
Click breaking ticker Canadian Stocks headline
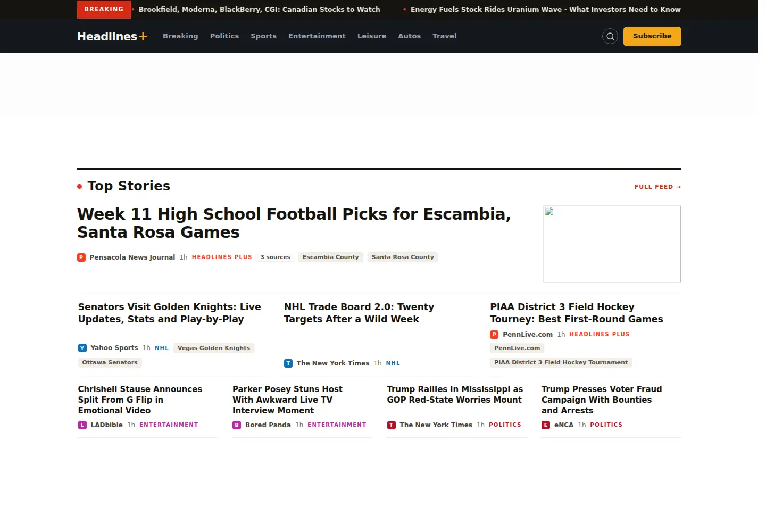(x=260, y=10)
